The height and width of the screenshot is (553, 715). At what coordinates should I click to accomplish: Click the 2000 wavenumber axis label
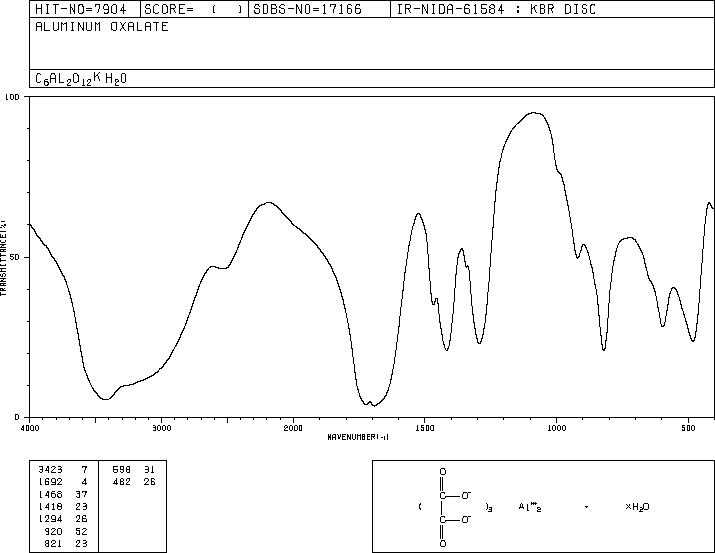(293, 428)
